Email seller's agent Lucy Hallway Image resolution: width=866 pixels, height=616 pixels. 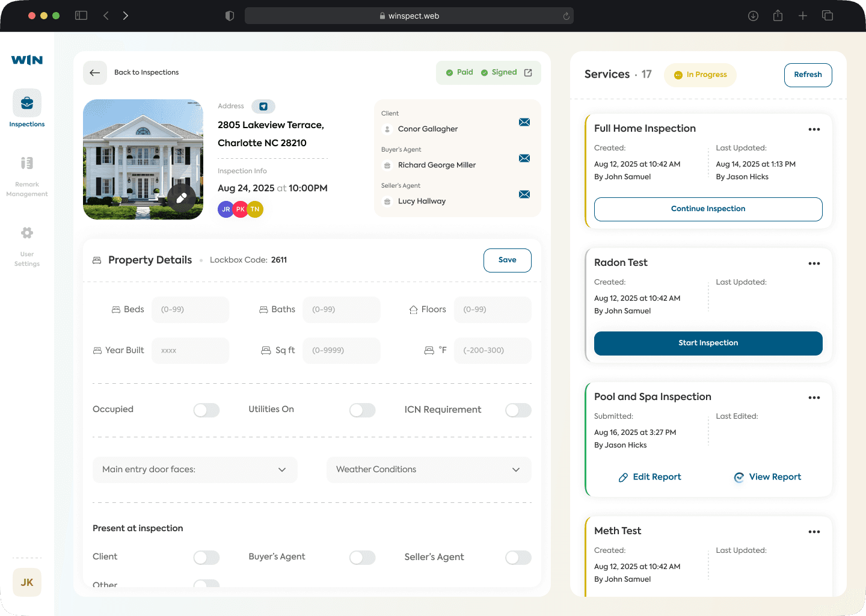524,194
